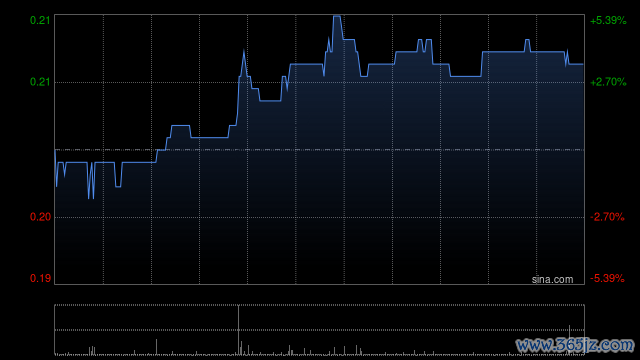This screenshot has height=360, width=640.
Task: Click the opening point of the price line
Action: pyautogui.click(x=55, y=150)
